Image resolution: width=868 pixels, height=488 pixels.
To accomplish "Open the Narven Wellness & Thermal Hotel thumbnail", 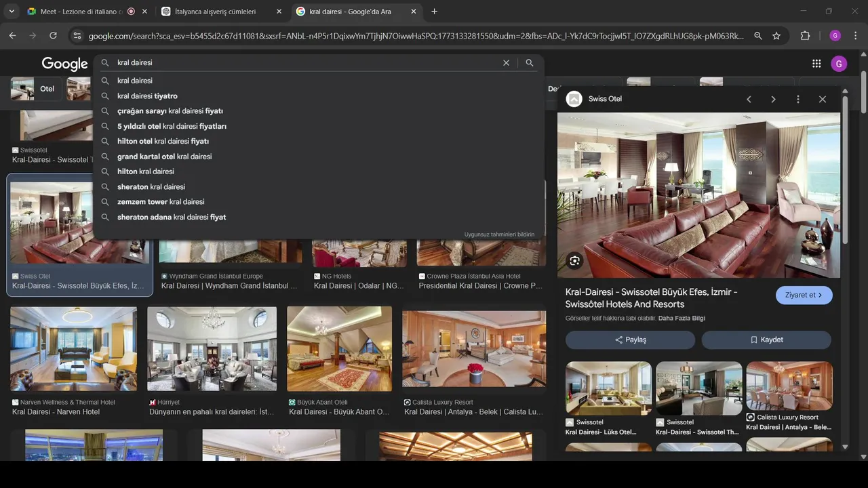I will (x=73, y=349).
